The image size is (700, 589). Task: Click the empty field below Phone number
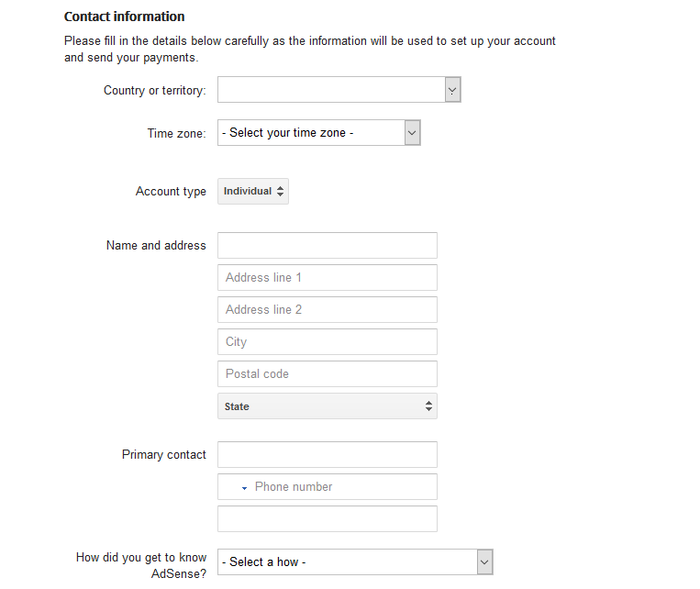(327, 518)
